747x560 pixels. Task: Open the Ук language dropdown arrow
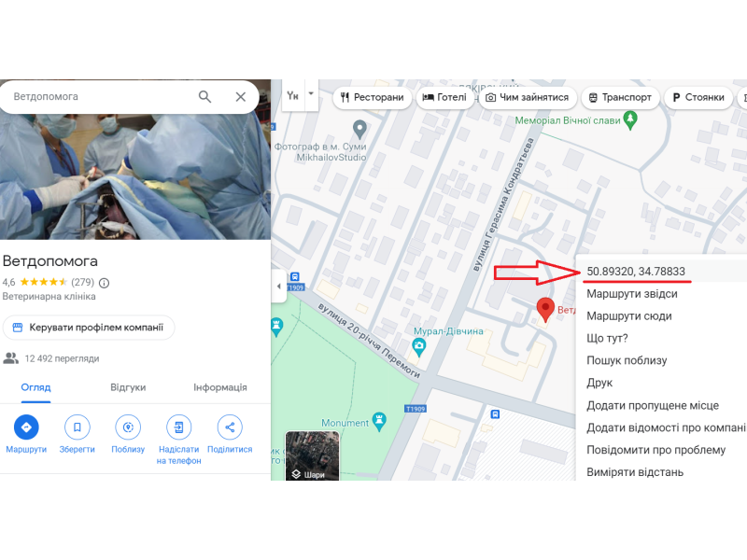coord(311,94)
